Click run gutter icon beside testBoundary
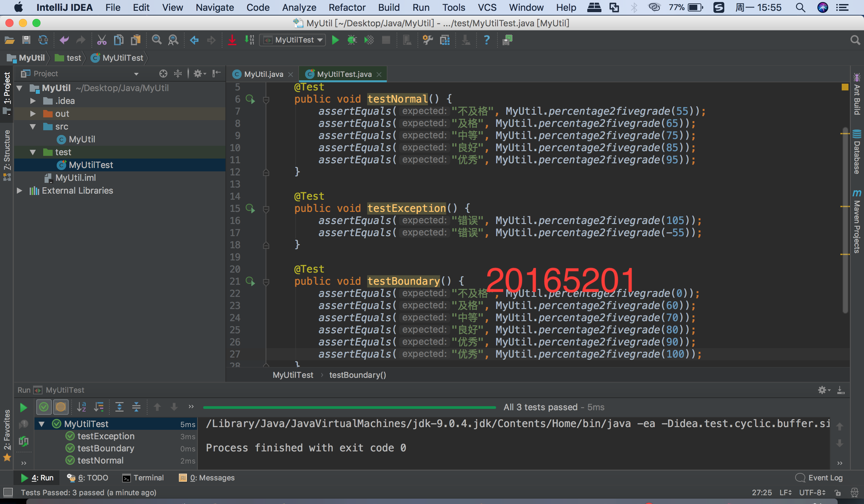The image size is (864, 504). [250, 281]
